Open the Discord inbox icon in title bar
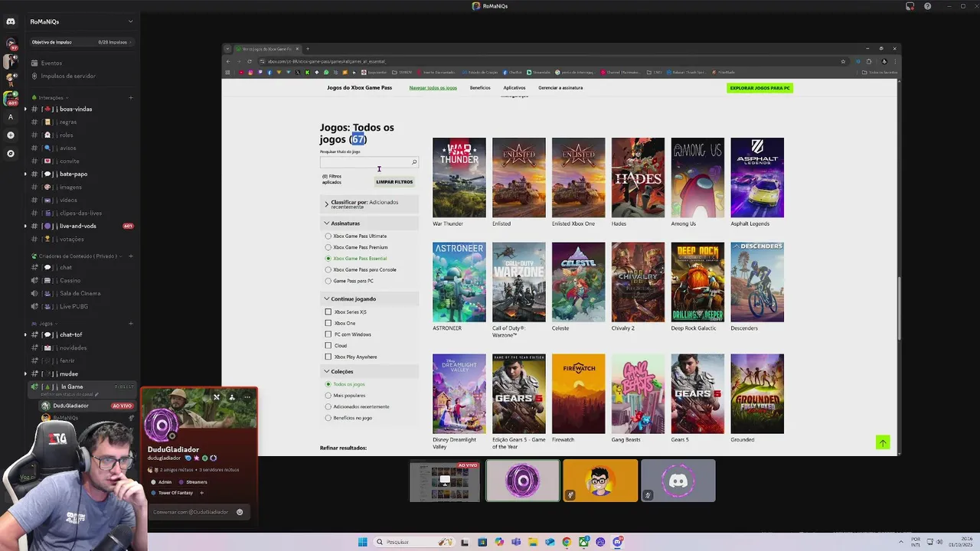980x551 pixels. [910, 6]
